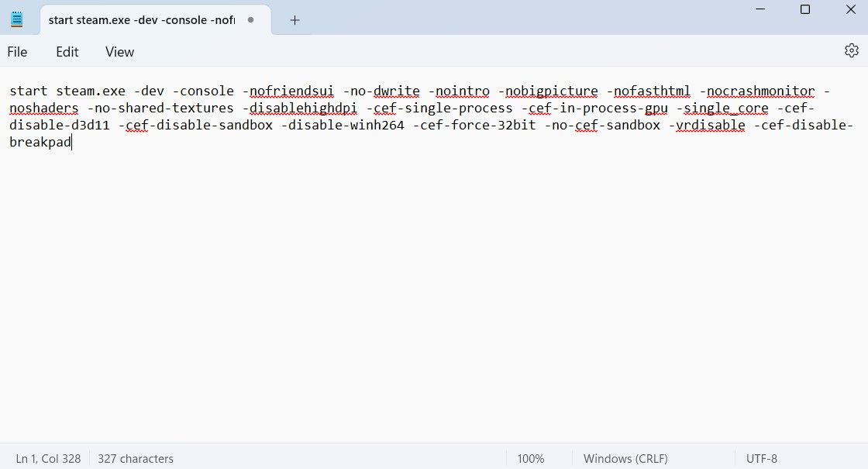Click the 327 characters counter

(136, 458)
